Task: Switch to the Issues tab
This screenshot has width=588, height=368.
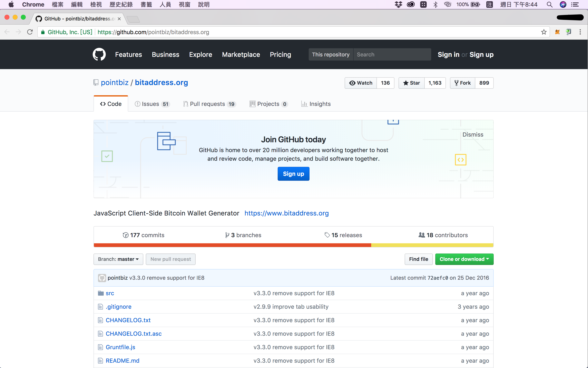Action: [152, 104]
